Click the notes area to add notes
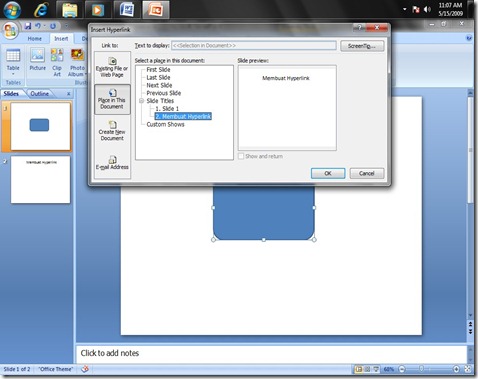 pyautogui.click(x=271, y=353)
